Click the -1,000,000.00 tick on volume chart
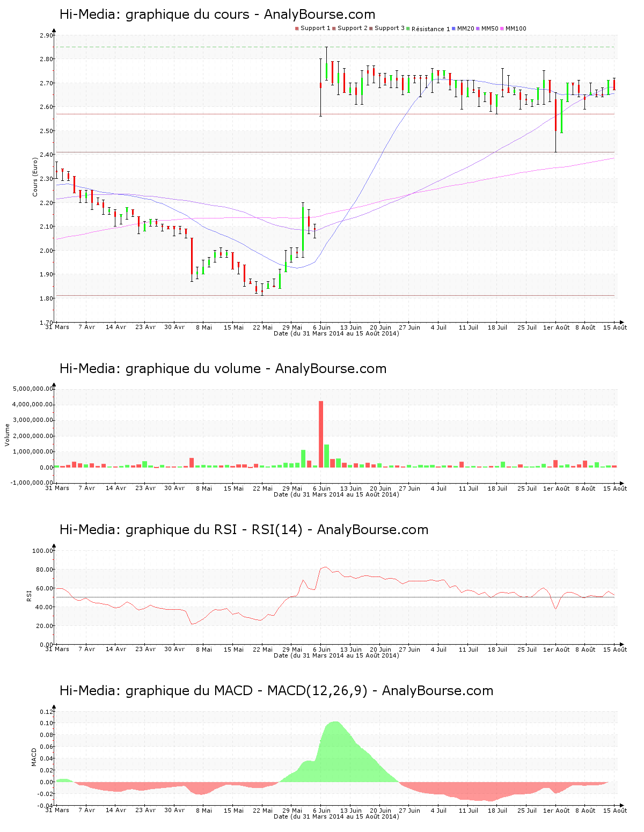644x832 pixels. pos(32,483)
